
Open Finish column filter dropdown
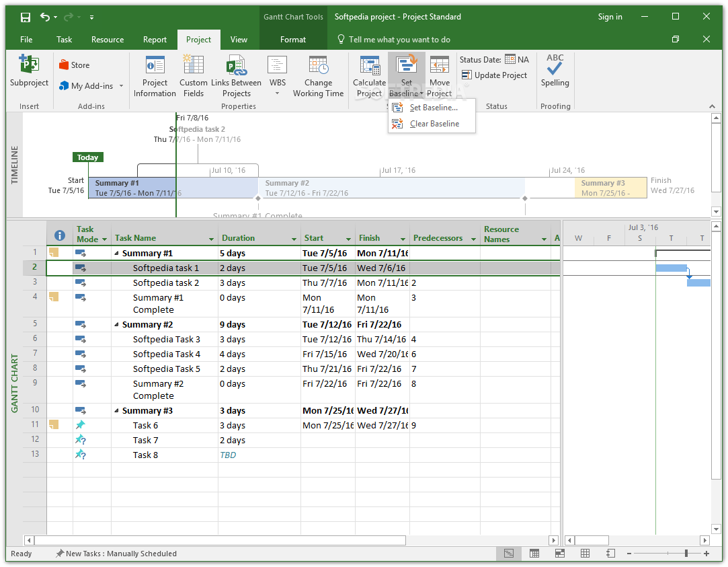[x=403, y=239]
